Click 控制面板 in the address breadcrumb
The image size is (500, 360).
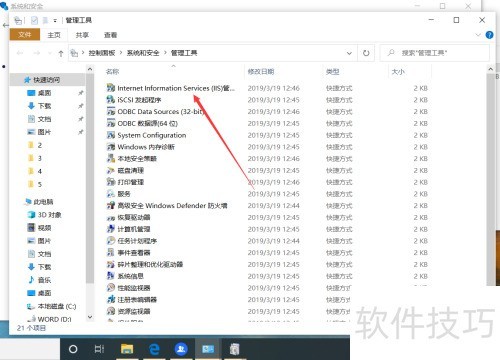tap(102, 53)
